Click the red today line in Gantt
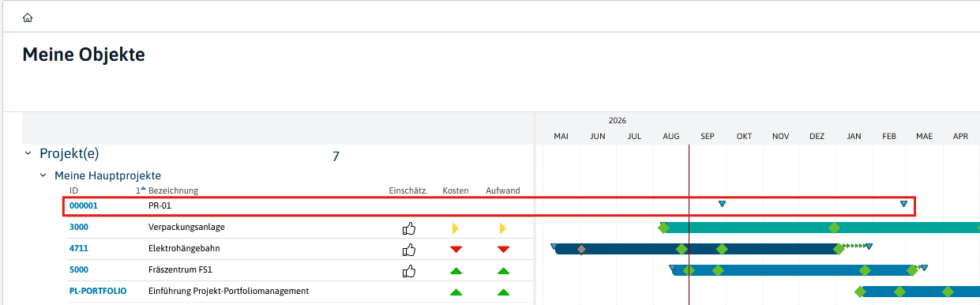Screen dimensions: 980x305 click(x=689, y=225)
